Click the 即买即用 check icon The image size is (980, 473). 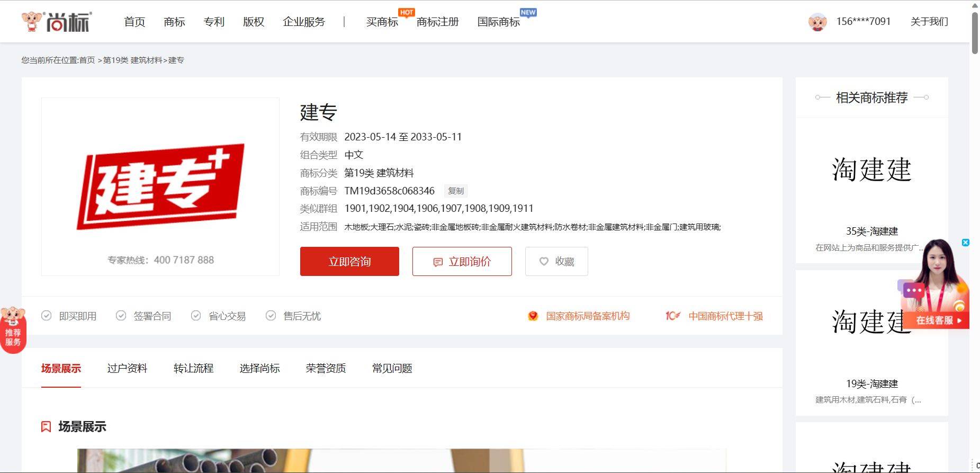coord(47,316)
